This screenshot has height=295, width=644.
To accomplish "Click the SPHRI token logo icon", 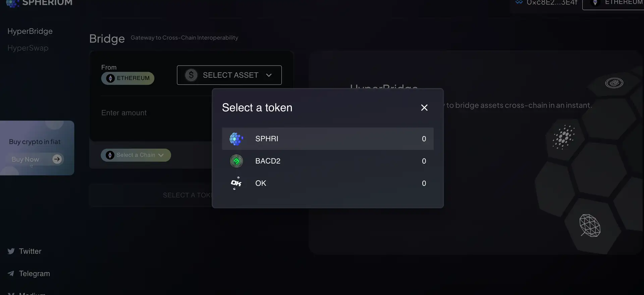I will coord(236,139).
